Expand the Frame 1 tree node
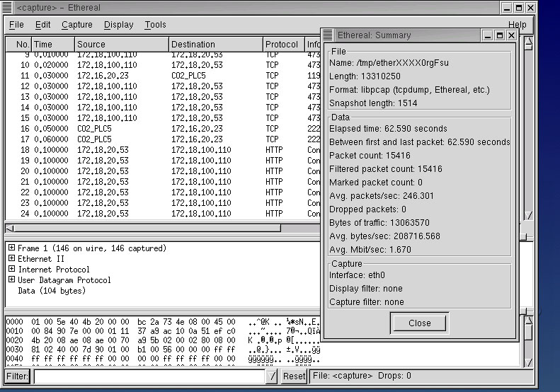 (x=12, y=248)
